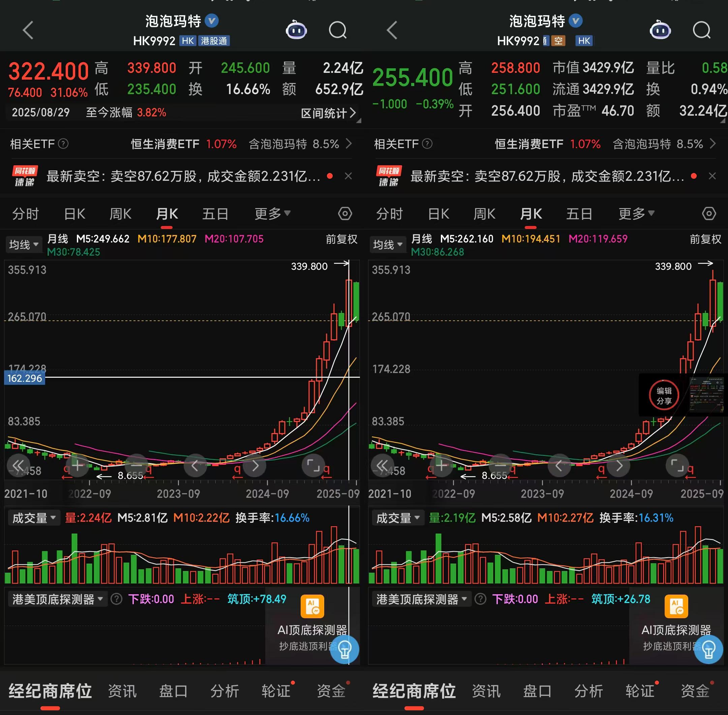Image resolution: width=728 pixels, height=715 pixels.
Task: Open chart settings gear in right panel
Action: (709, 214)
